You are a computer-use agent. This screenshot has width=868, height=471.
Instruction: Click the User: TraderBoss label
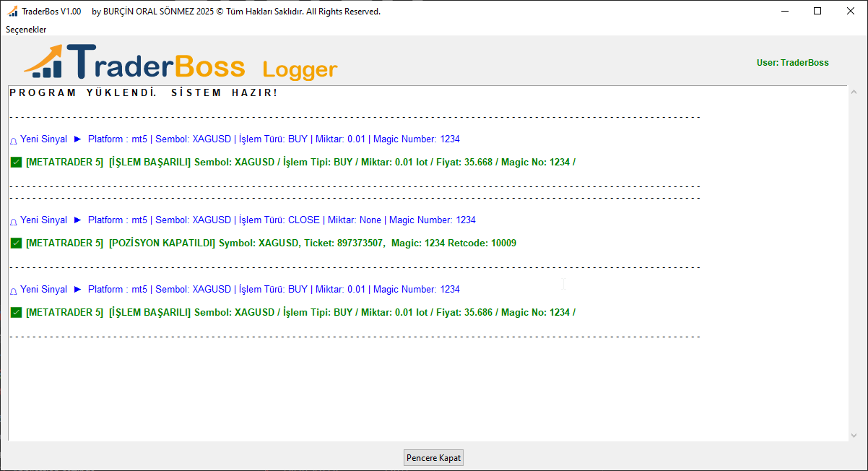792,62
